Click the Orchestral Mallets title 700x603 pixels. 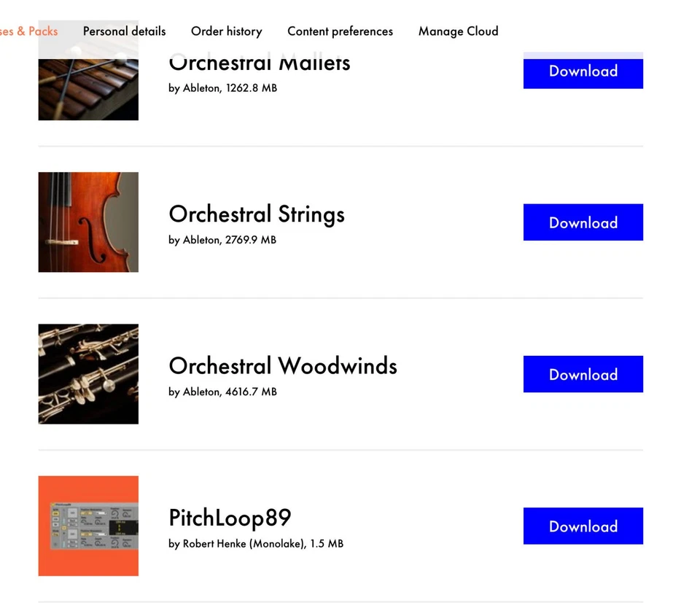tap(259, 64)
